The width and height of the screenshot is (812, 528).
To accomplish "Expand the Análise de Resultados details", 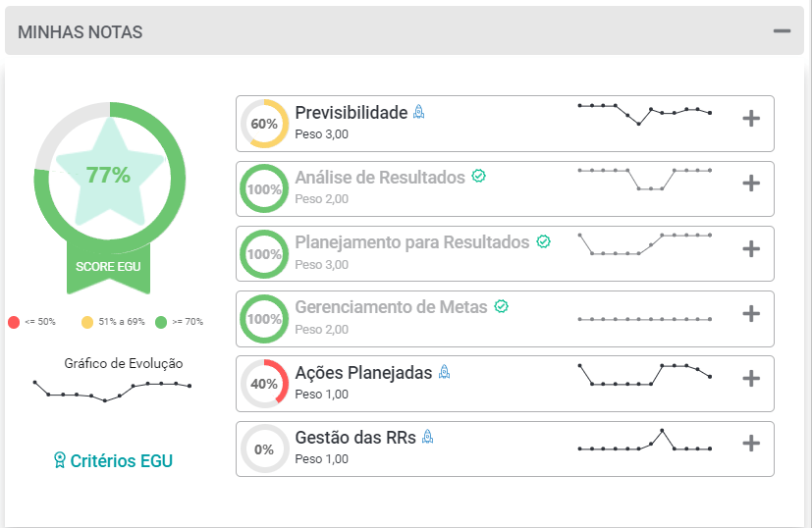I will coord(751,184).
